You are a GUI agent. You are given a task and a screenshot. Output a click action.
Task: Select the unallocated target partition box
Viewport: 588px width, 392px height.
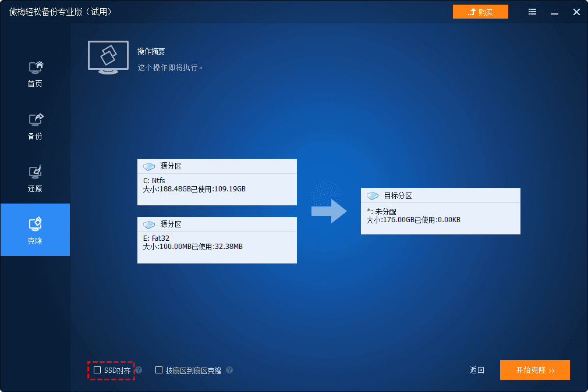tap(440, 218)
